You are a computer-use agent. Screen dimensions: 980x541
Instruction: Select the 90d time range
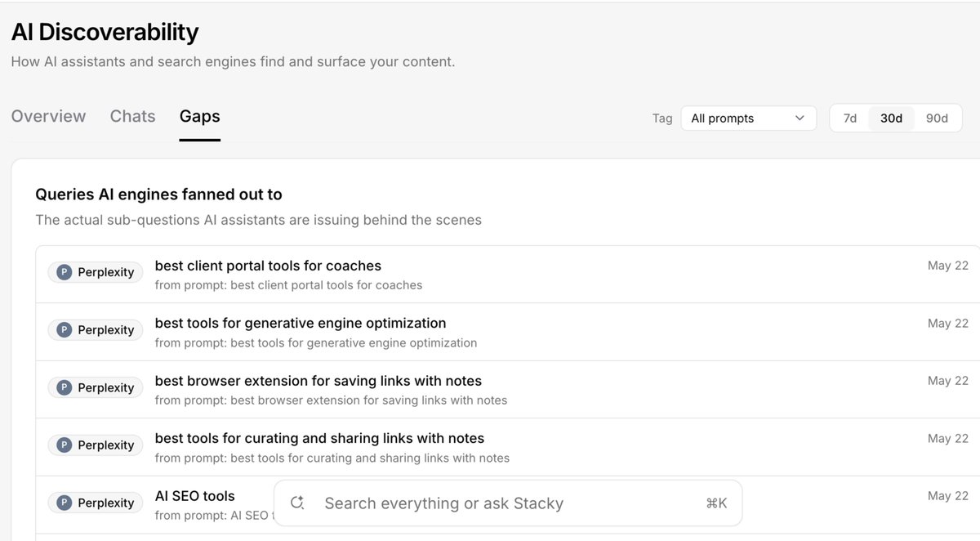coord(937,118)
